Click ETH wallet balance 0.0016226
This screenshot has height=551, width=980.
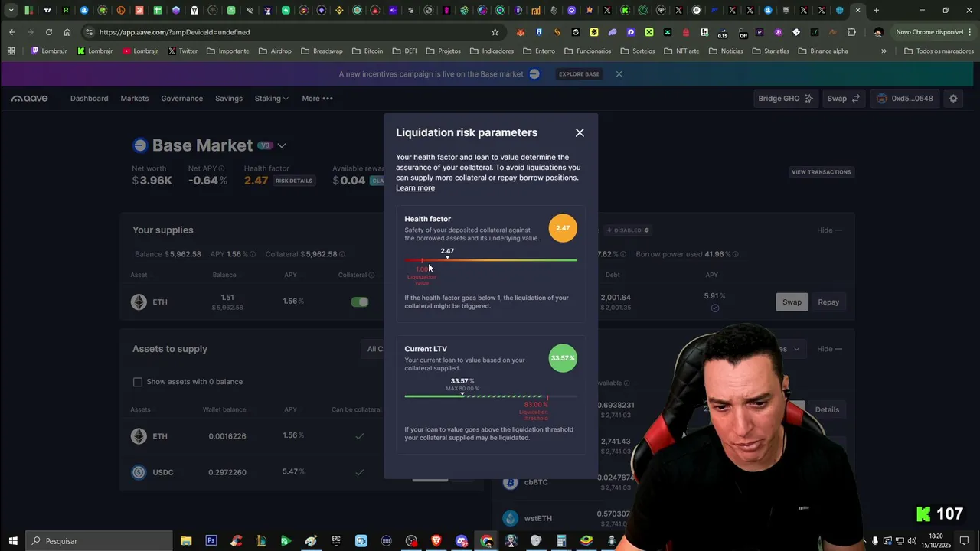coord(227,436)
